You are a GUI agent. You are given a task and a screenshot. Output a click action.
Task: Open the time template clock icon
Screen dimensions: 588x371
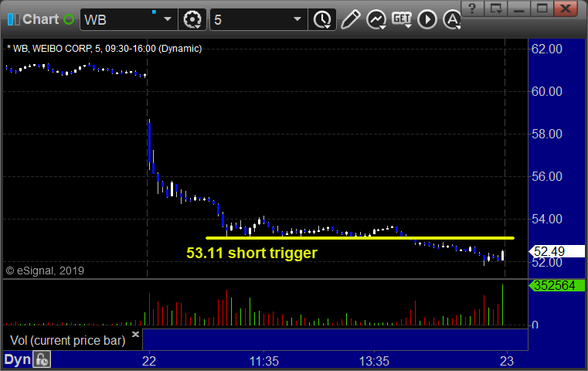pos(322,19)
